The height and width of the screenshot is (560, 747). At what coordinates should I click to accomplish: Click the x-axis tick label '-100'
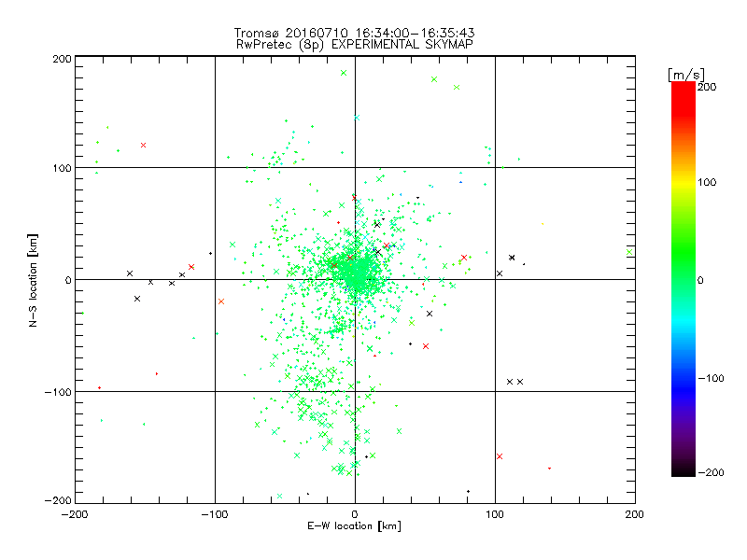(x=215, y=514)
